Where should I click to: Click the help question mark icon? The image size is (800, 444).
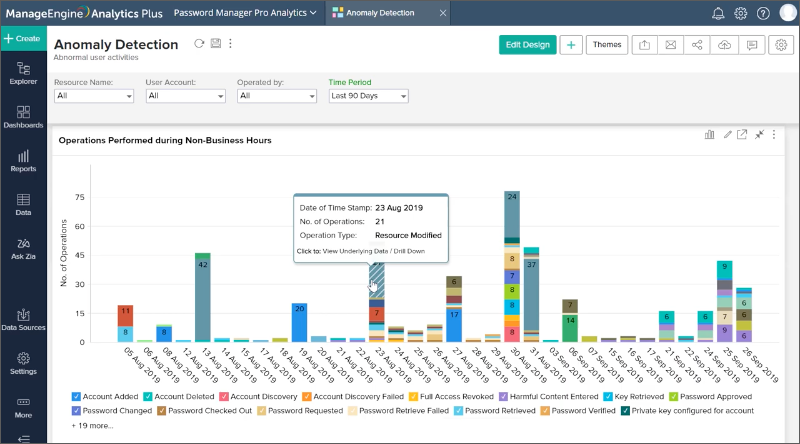[763, 13]
